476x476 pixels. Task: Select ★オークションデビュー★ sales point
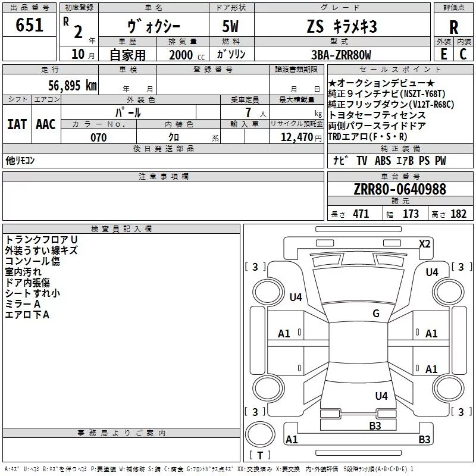point(381,83)
